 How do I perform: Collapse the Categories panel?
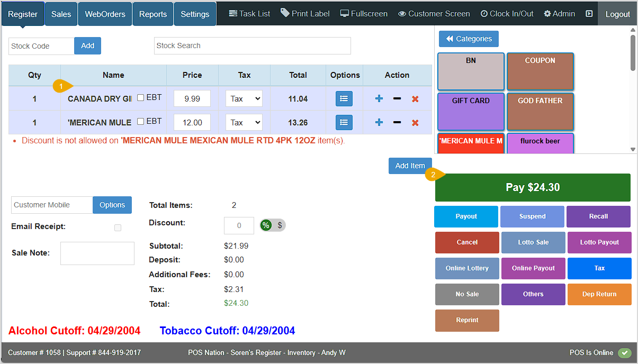coord(469,39)
